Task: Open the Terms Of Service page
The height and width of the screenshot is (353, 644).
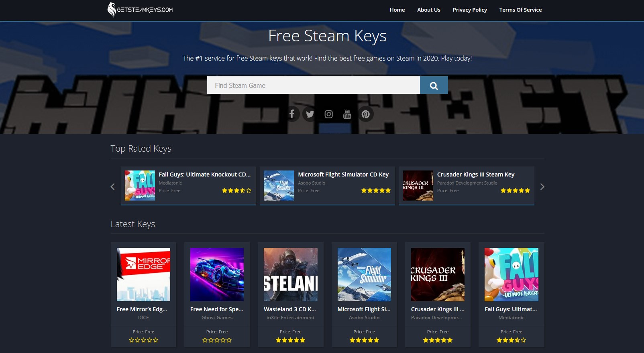Action: point(520,10)
